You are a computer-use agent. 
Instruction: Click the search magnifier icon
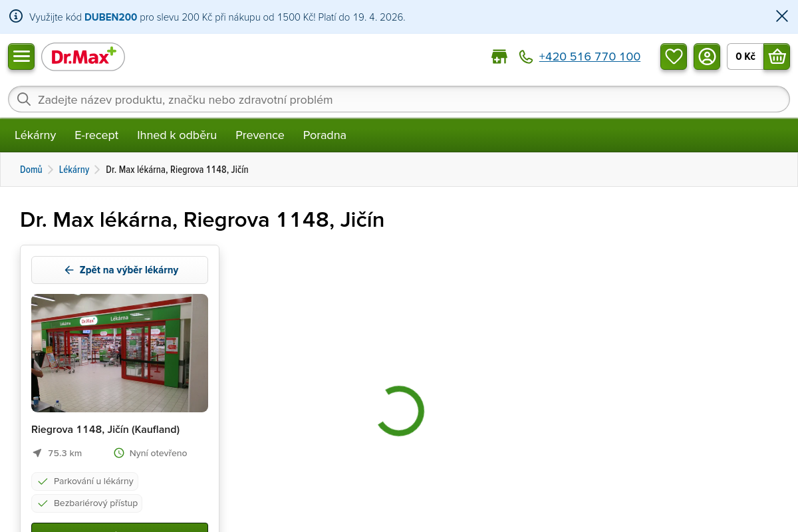pos(24,100)
